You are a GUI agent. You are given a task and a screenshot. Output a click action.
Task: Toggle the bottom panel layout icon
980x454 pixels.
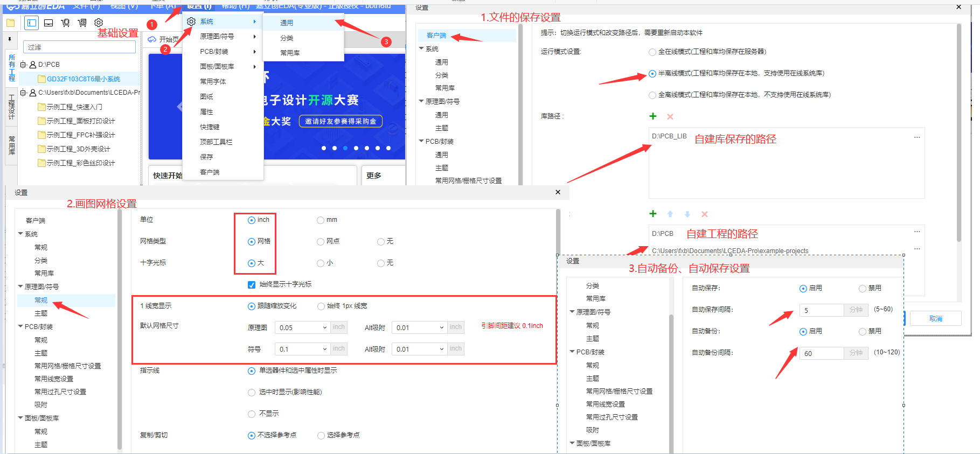click(48, 23)
